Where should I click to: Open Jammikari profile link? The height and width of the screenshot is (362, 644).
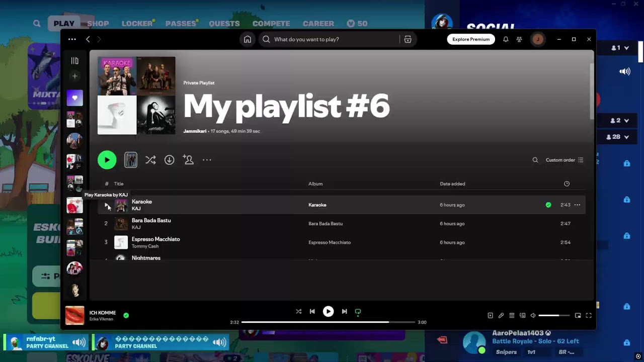click(x=195, y=131)
